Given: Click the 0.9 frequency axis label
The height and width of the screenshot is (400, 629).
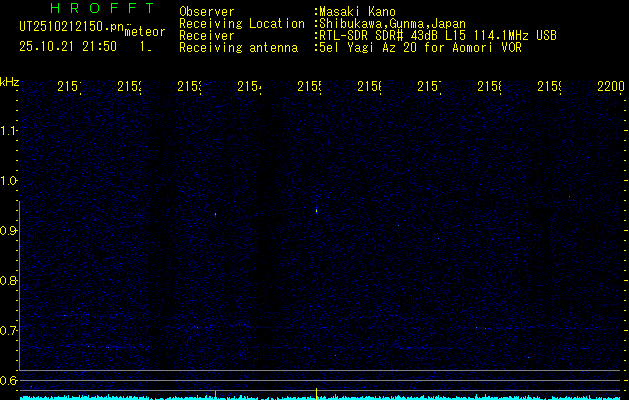Looking at the screenshot, I should (8, 230).
